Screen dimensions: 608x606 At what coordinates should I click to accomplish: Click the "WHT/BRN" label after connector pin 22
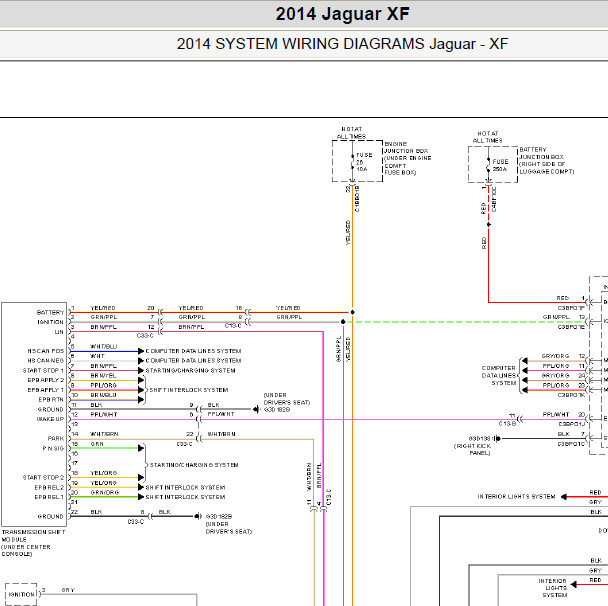coord(221,434)
